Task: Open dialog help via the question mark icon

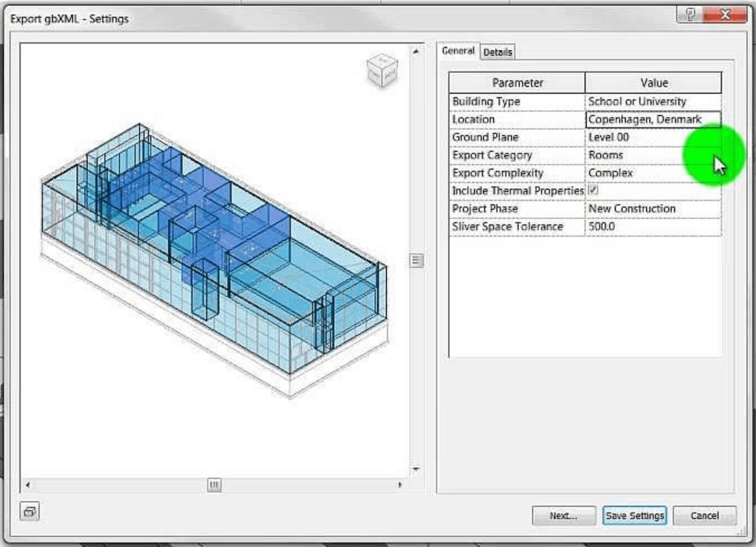Action: tap(690, 14)
